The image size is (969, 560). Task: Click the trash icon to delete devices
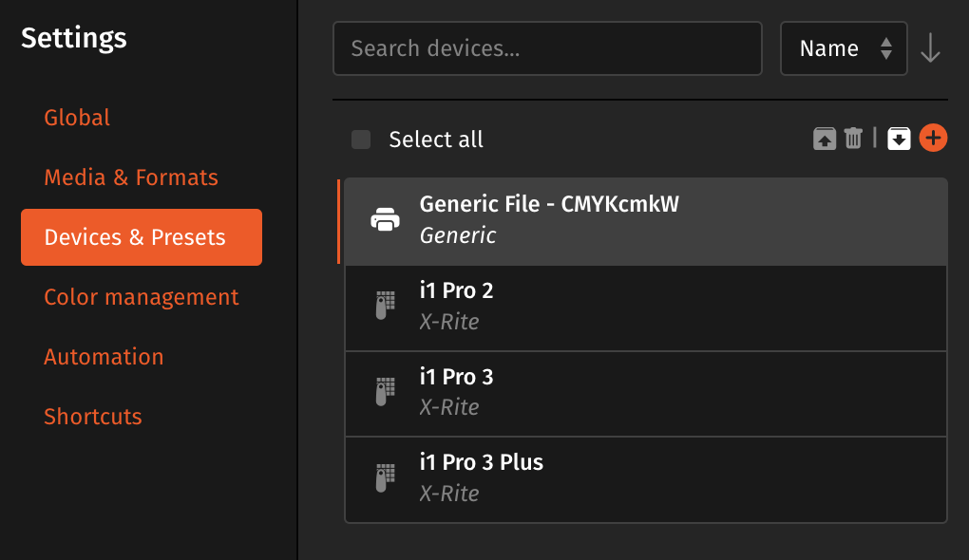tap(852, 138)
